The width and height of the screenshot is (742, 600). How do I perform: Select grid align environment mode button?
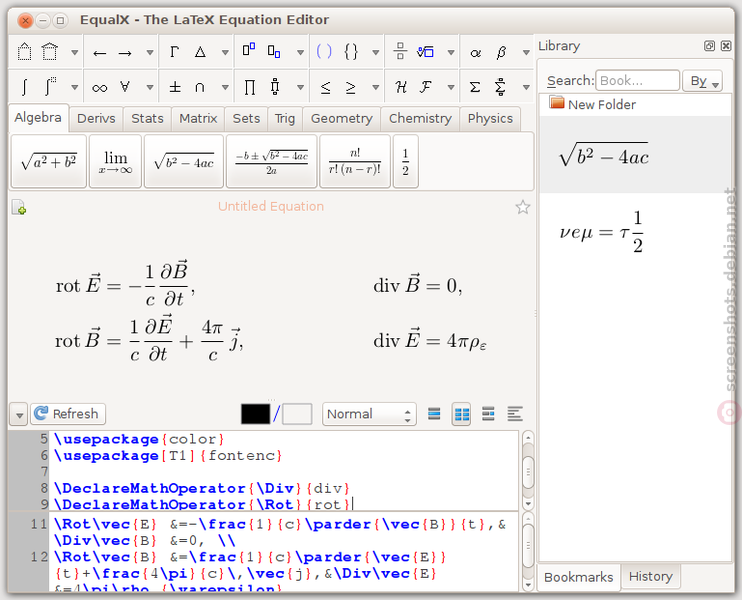click(x=461, y=415)
